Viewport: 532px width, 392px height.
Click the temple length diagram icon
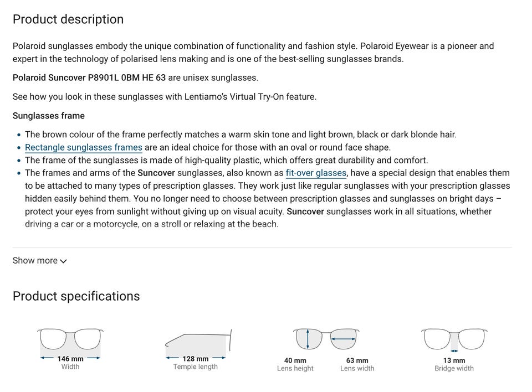tap(198, 342)
